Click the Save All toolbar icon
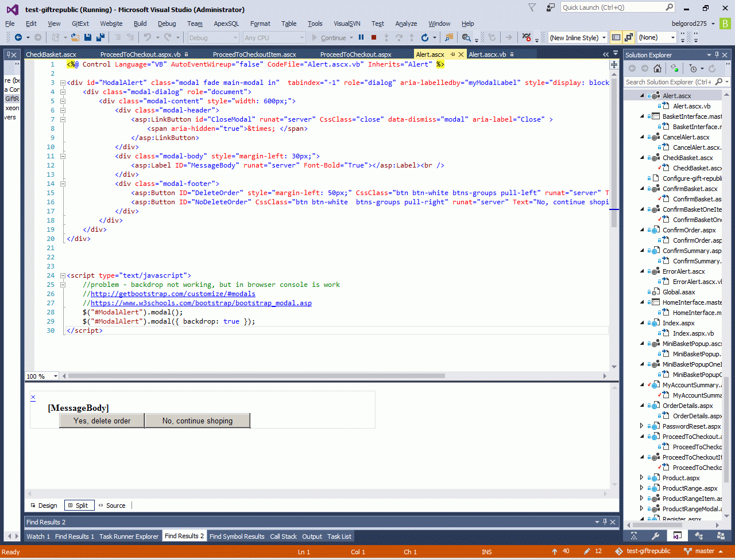Viewport: 735px width, 560px height. coord(100,37)
